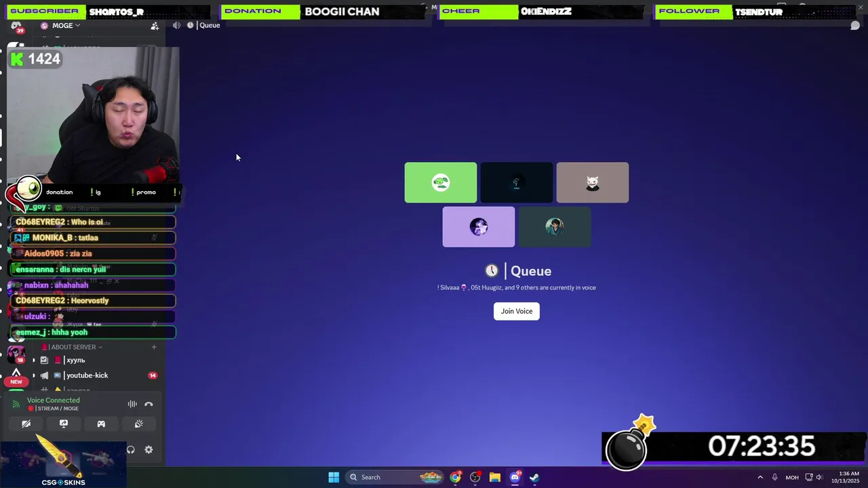Click ensaranna chat message
The width and height of the screenshot is (868, 488).
pyautogui.click(x=94, y=269)
